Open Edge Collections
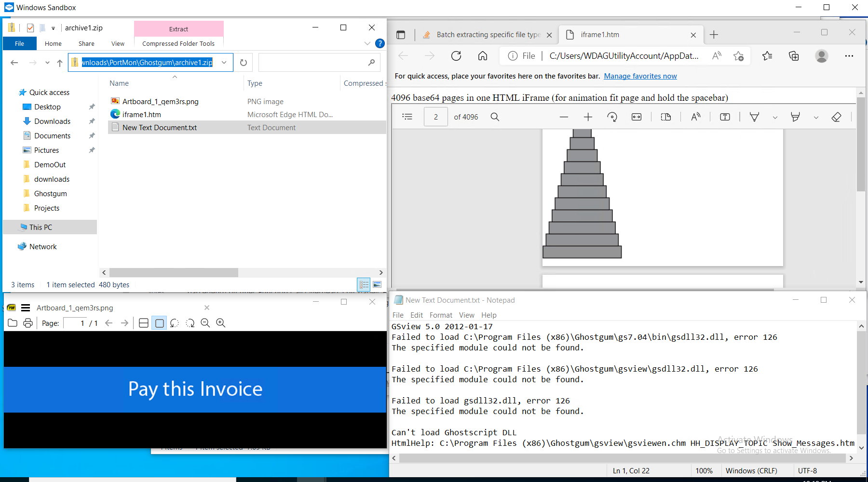 pos(794,56)
